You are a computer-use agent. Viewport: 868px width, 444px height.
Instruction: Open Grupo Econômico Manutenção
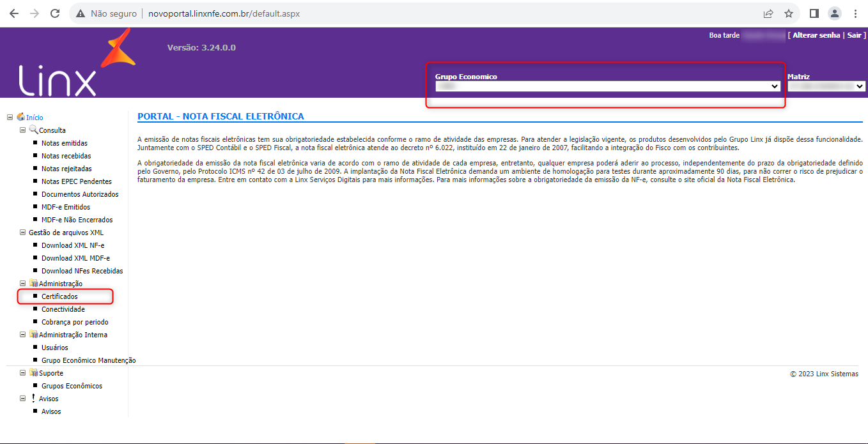pyautogui.click(x=89, y=360)
